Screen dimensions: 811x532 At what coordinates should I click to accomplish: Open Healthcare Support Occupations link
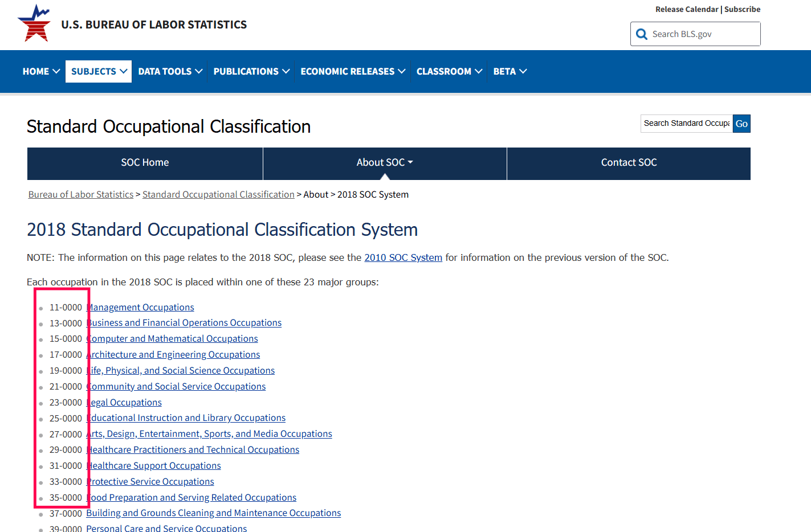[x=154, y=466]
